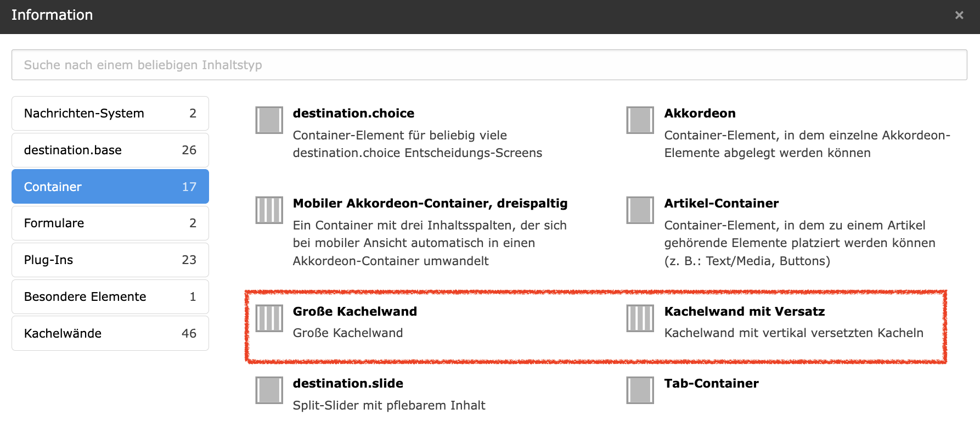Viewport: 980px width, 437px height.
Task: Click the Kachelwand mit Versatz icon
Action: [640, 318]
